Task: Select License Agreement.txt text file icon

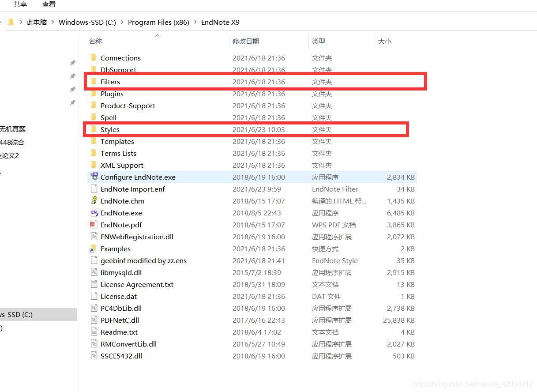Action: point(94,284)
